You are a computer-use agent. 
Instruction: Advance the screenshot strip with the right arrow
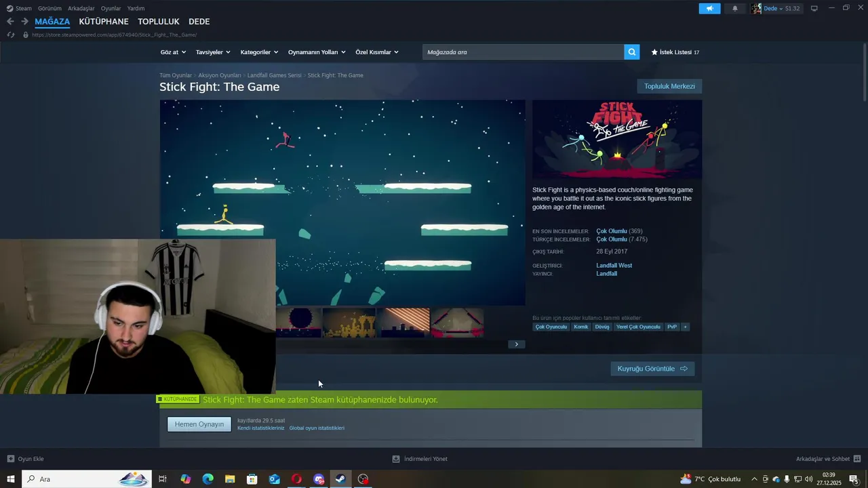coord(516,344)
